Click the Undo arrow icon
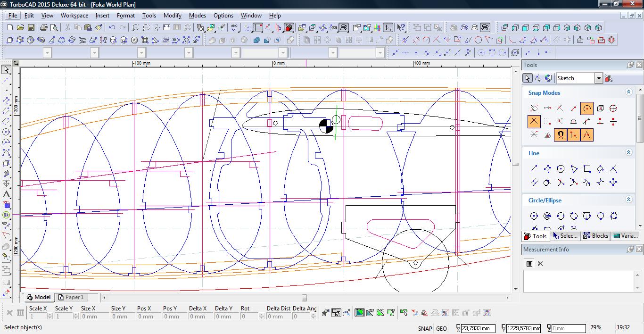644x334 pixels. tap(112, 28)
